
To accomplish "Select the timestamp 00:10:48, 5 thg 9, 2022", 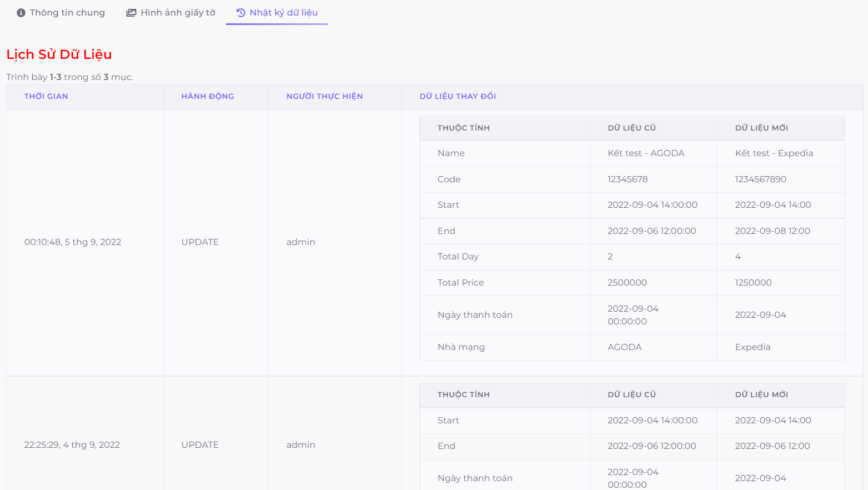I will pos(73,242).
